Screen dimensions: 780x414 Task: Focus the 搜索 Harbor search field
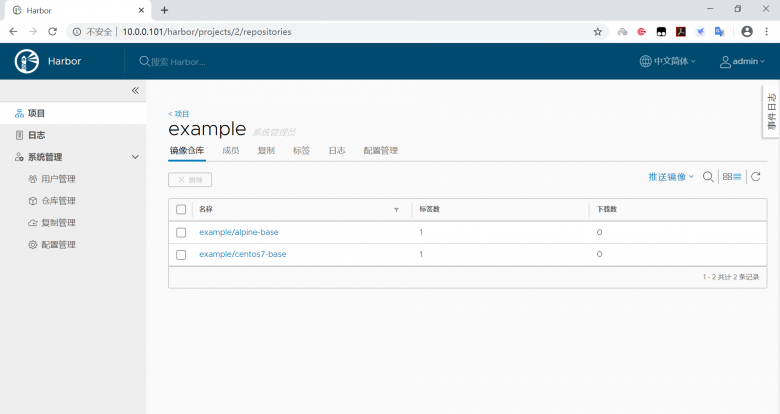[x=178, y=62]
